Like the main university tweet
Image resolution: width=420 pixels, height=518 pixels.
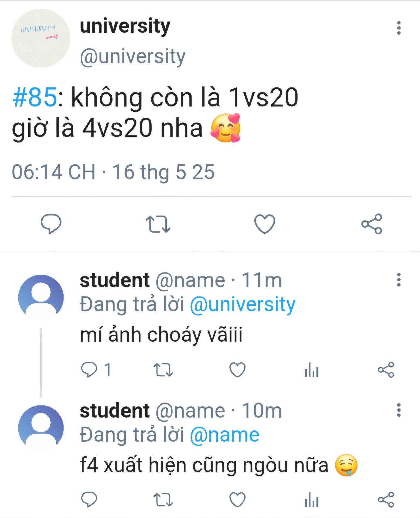coord(265,224)
